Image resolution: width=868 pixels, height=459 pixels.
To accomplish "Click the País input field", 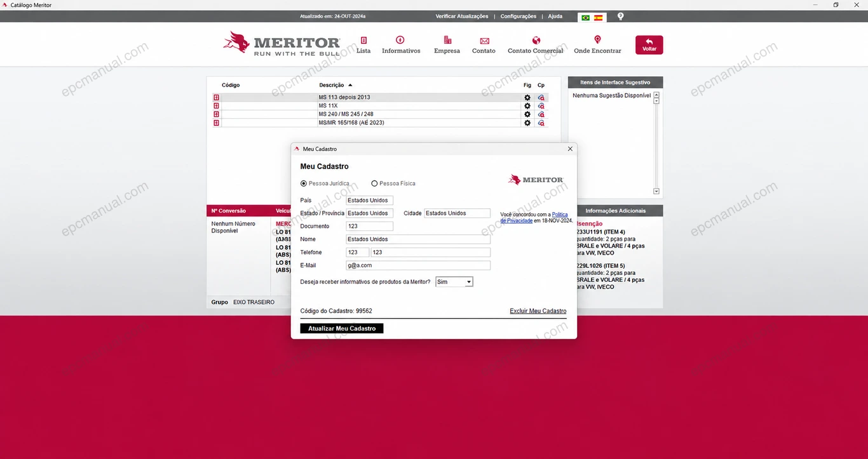I will (370, 201).
